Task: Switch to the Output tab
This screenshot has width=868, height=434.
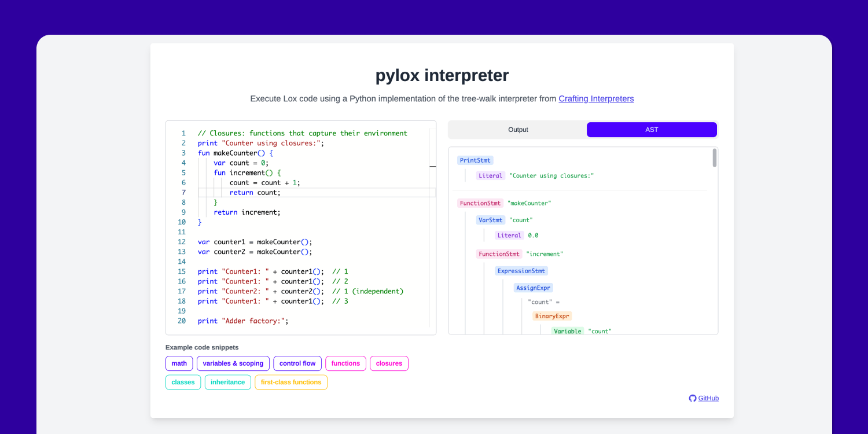Action: tap(517, 130)
